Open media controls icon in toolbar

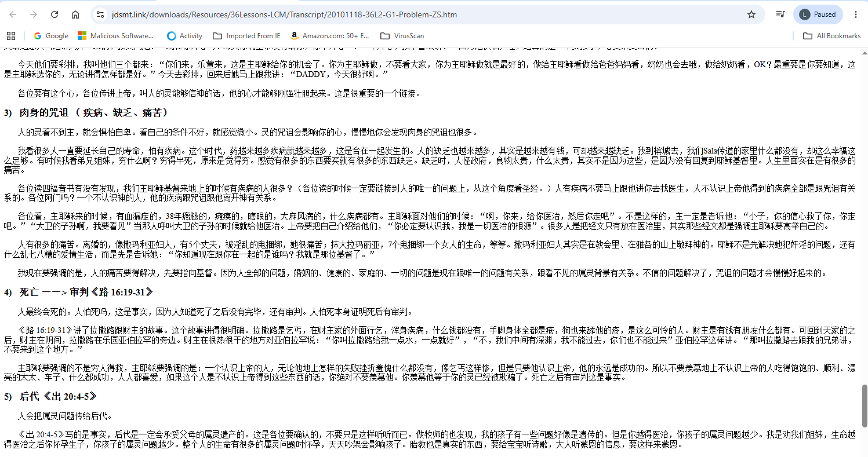pyautogui.click(x=780, y=14)
